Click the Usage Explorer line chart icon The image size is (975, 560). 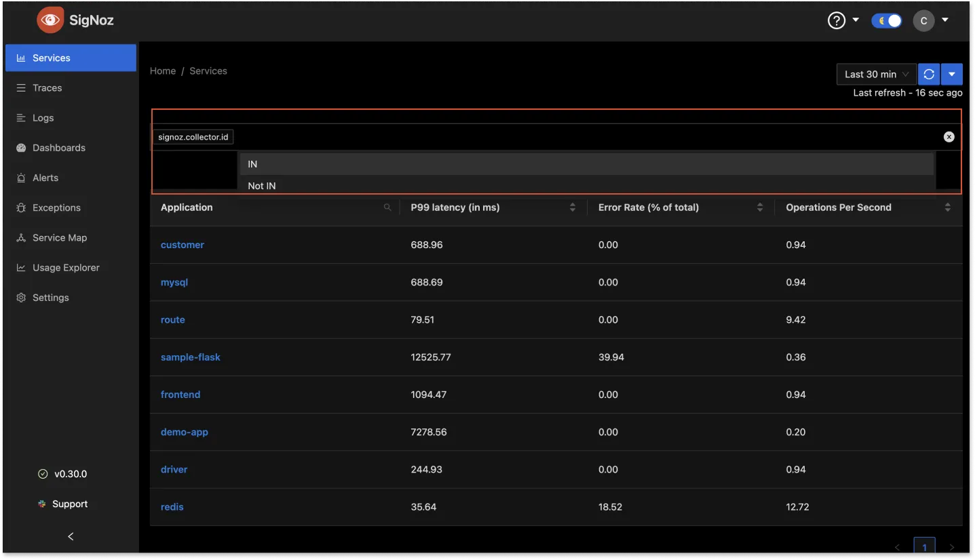[x=21, y=267]
